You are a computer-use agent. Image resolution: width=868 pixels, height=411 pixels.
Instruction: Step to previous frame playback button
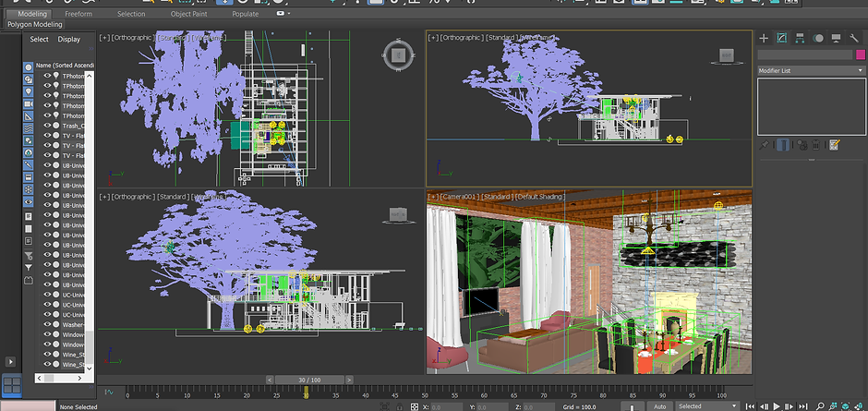point(765,406)
